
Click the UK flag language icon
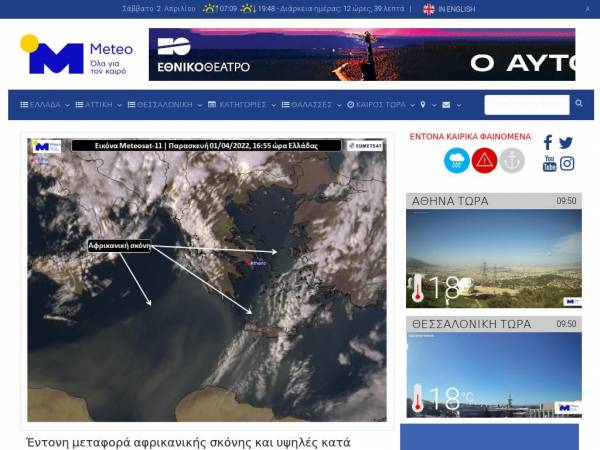pos(429,9)
